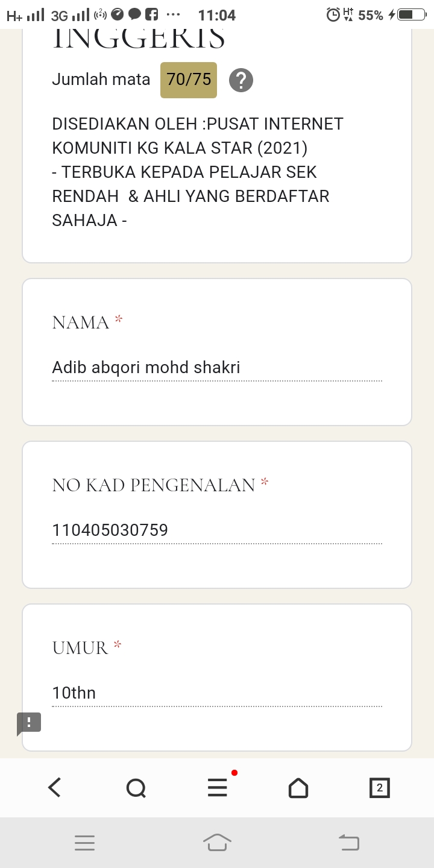Tap the question mark help icon
This screenshot has width=434, height=868.
241,80
